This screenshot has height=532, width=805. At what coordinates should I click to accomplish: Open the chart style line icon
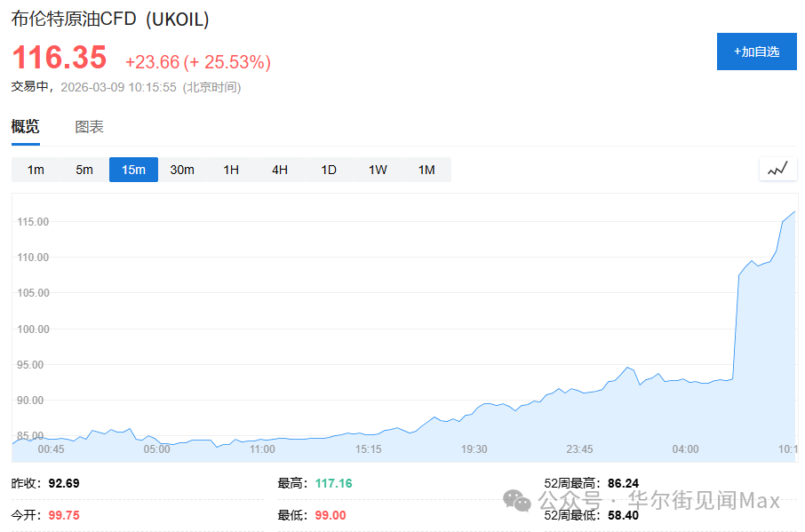777,169
